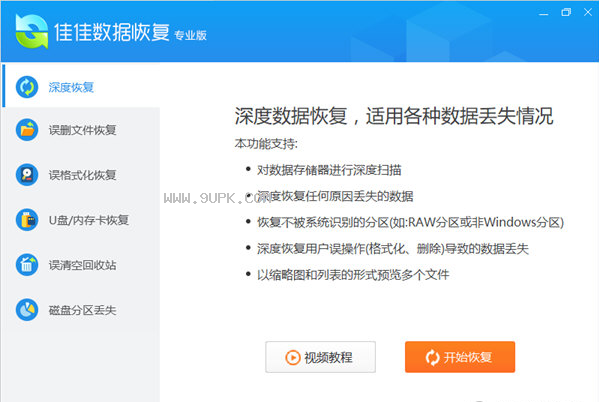
Task: Choose U盘/内存卡恢复 from the sidebar
Action: (81, 220)
